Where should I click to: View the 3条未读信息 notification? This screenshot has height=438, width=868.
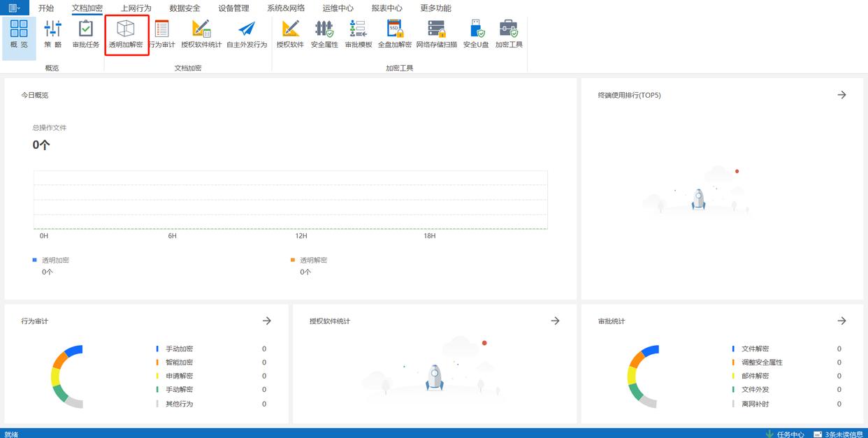click(x=837, y=434)
